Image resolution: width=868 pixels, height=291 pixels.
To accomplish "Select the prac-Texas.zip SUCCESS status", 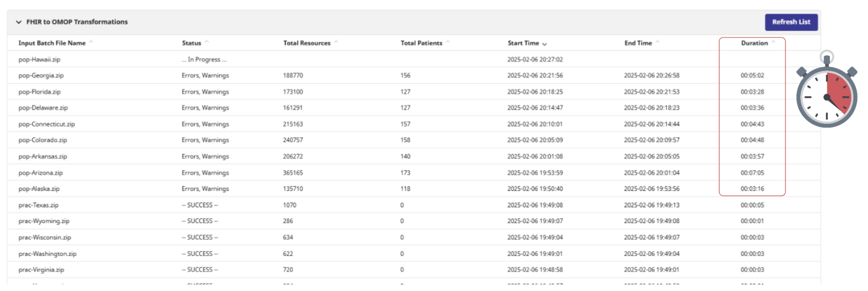I will click(200, 205).
